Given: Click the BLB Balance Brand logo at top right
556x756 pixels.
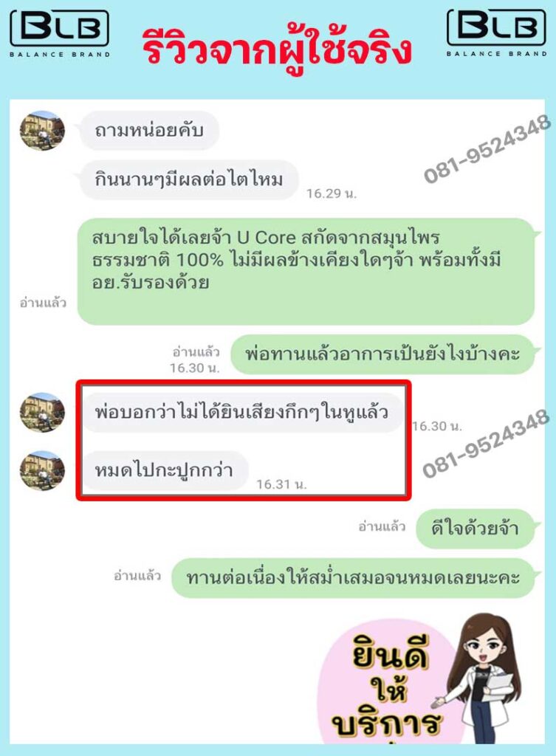Looking at the screenshot, I should [x=497, y=34].
